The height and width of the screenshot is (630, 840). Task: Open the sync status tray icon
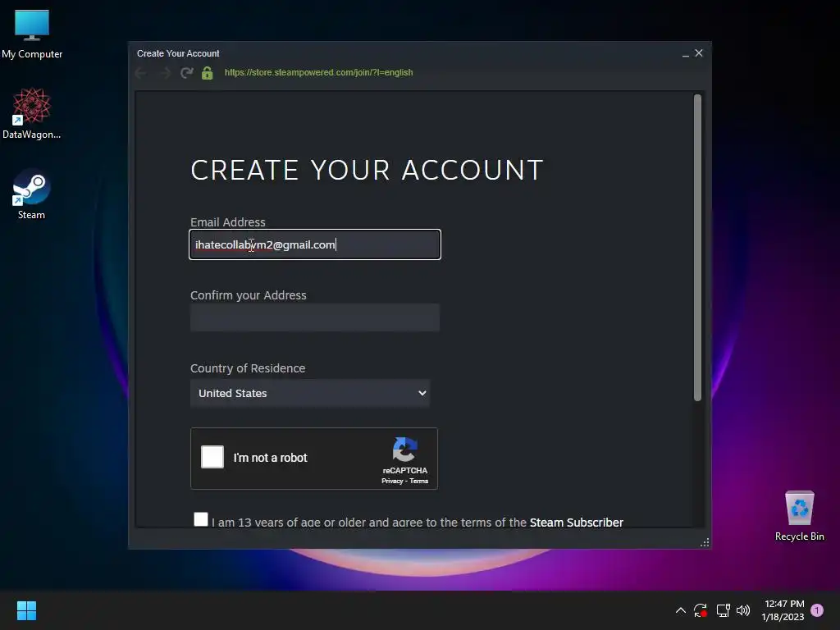pyautogui.click(x=701, y=610)
